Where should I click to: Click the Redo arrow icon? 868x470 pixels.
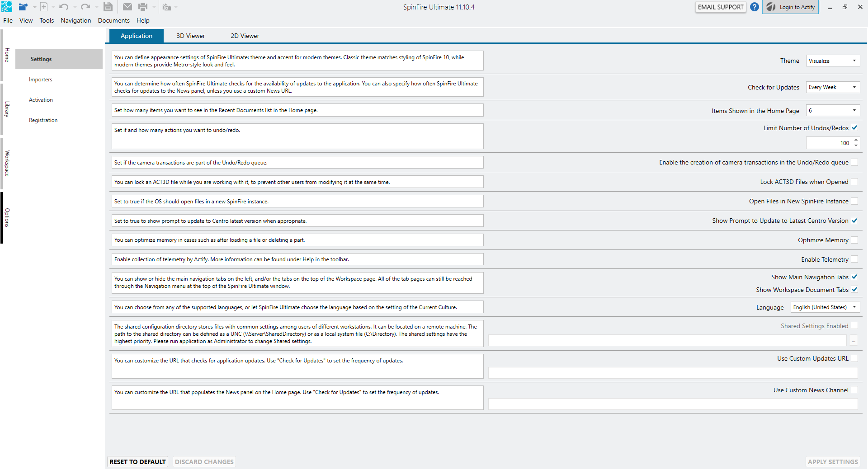pyautogui.click(x=85, y=7)
